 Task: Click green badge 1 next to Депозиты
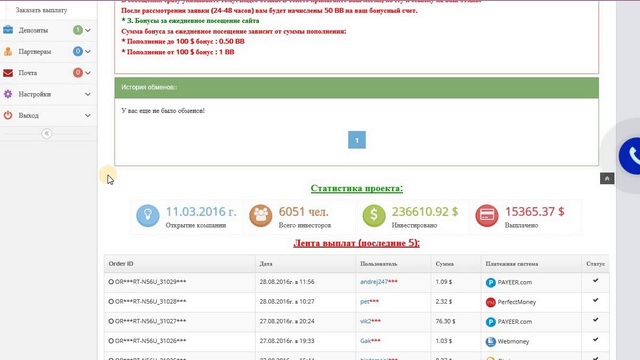click(x=78, y=30)
